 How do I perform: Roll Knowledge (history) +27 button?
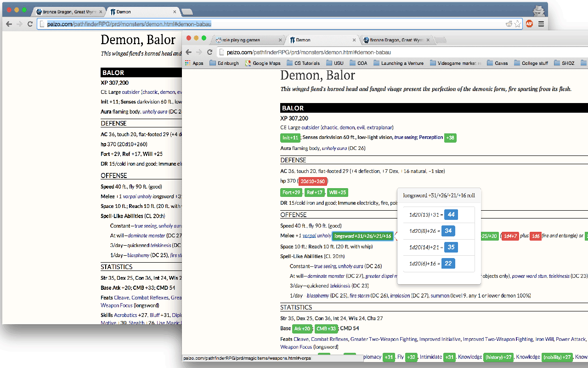[499, 357]
